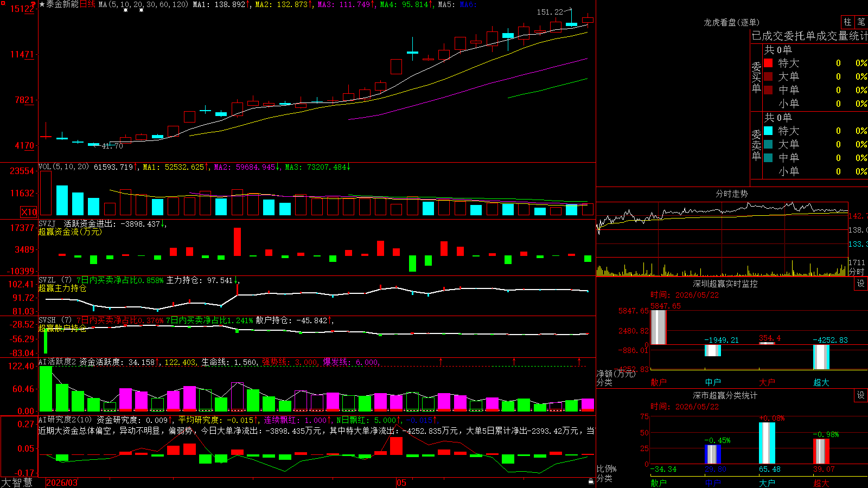Screen dimensions: 868x488
Task: Click the 超大 bar valued -4252.83
Action: click(x=821, y=357)
